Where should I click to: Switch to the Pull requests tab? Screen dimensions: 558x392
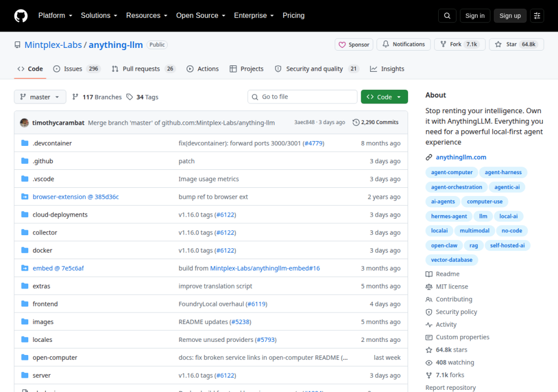(144, 69)
